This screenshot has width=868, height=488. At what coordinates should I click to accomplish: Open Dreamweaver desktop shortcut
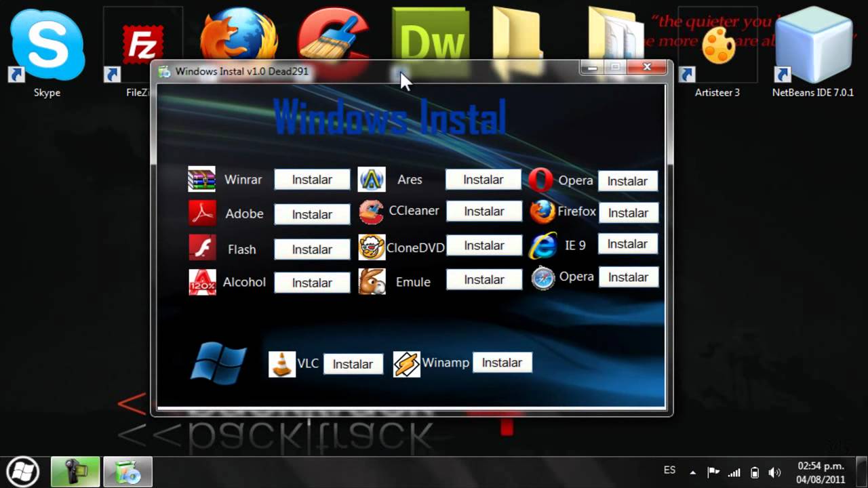coord(430,35)
